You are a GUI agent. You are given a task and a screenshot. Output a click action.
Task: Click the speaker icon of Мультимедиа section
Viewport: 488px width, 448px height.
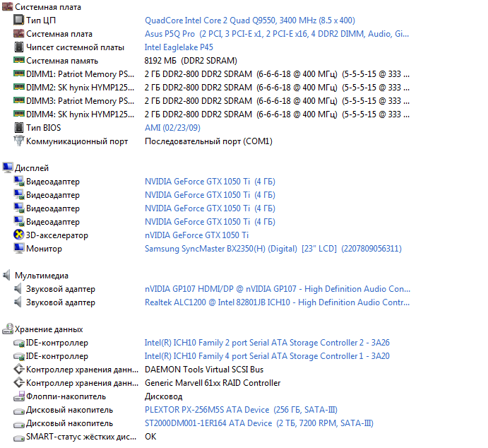pyautogui.click(x=7, y=275)
